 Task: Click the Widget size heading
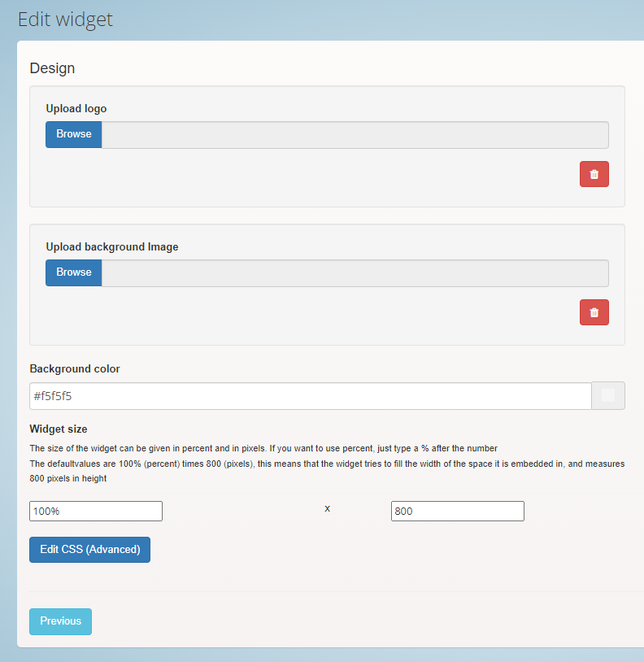(x=59, y=429)
